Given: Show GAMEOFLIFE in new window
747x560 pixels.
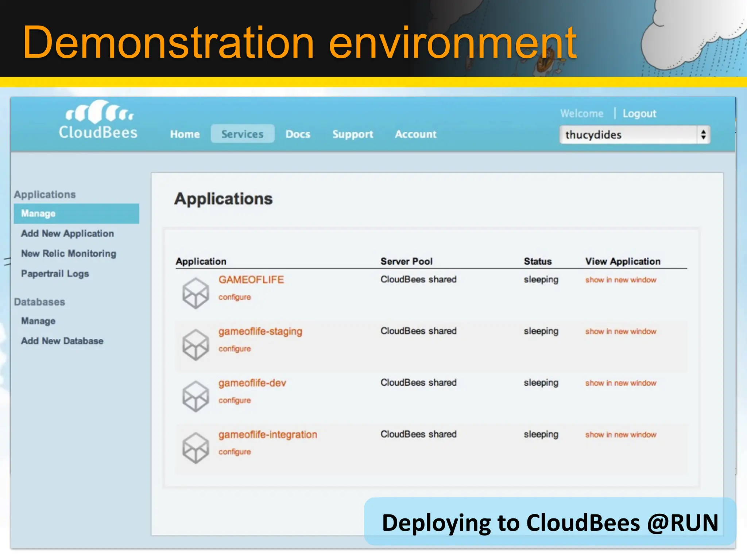Looking at the screenshot, I should (x=621, y=280).
